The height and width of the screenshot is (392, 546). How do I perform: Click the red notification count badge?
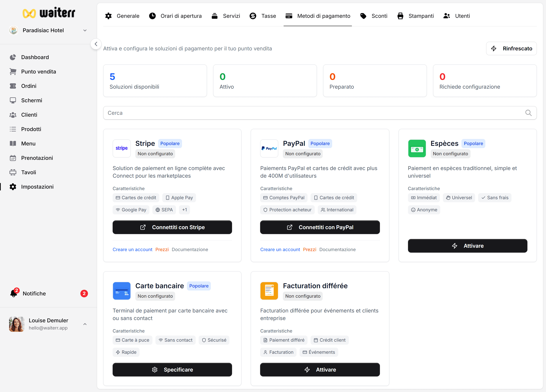tap(84, 293)
